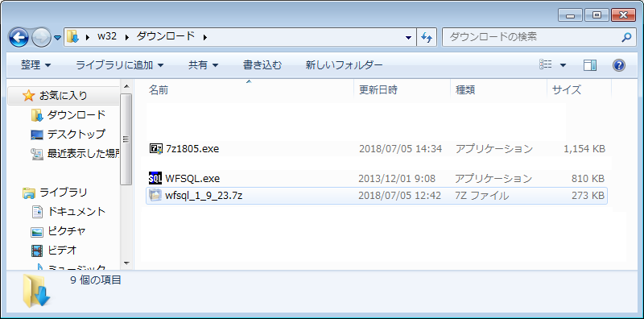
Task: Select ピクチャ library
Action: [x=67, y=230]
